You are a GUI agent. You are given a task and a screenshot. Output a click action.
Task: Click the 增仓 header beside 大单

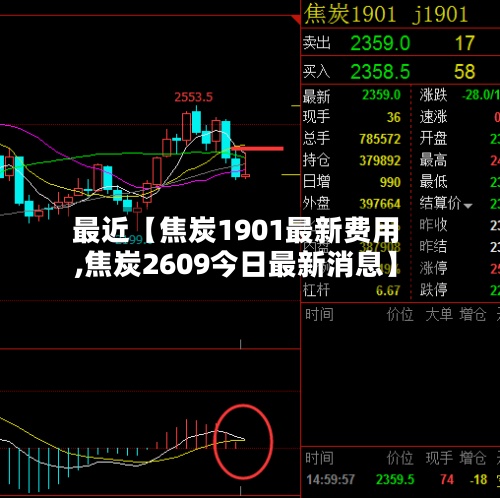473,315
